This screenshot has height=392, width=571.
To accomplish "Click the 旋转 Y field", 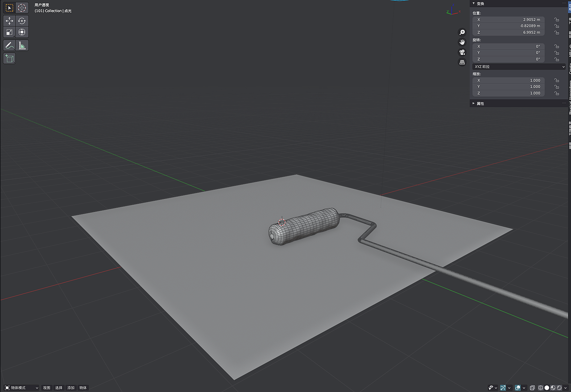I will click(x=509, y=53).
